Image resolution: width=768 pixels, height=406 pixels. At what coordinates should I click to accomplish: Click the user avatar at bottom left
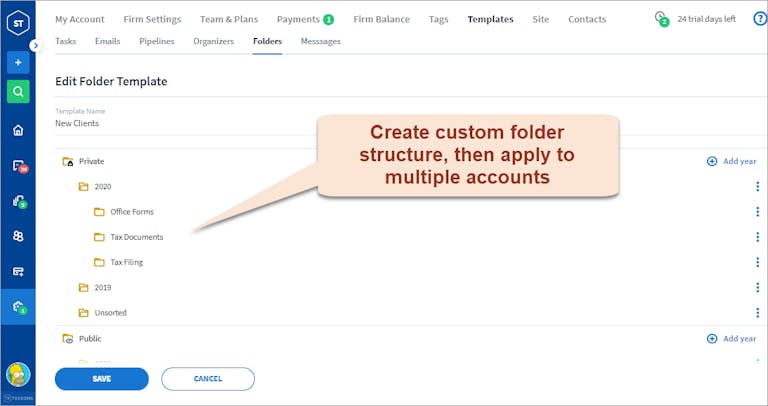pyautogui.click(x=18, y=374)
